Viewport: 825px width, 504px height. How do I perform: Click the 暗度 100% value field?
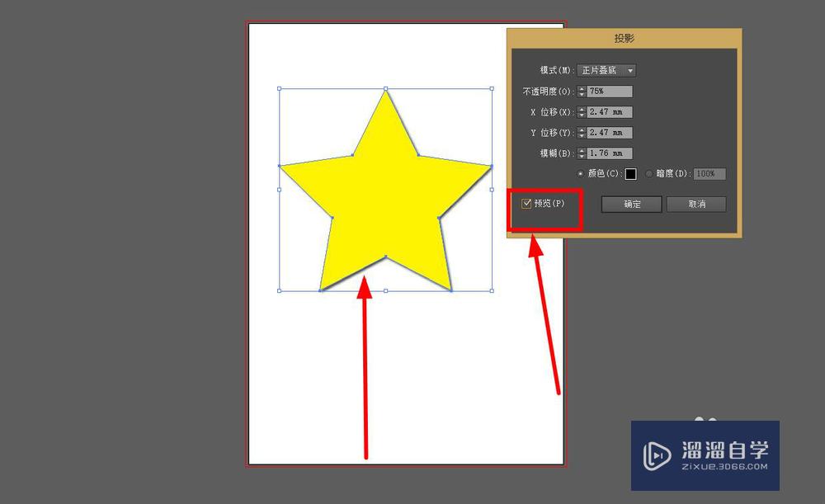pos(709,173)
